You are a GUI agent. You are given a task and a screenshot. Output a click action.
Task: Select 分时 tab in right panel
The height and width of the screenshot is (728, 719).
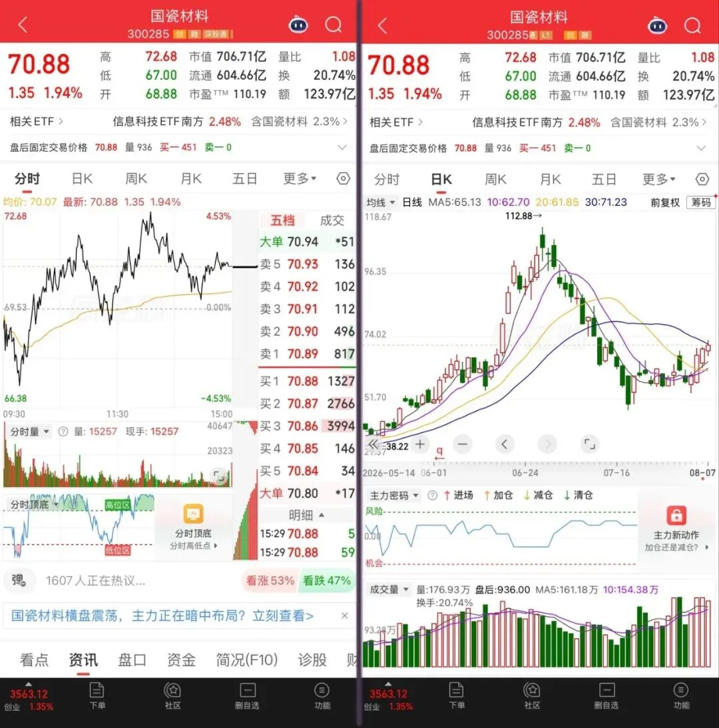(386, 179)
